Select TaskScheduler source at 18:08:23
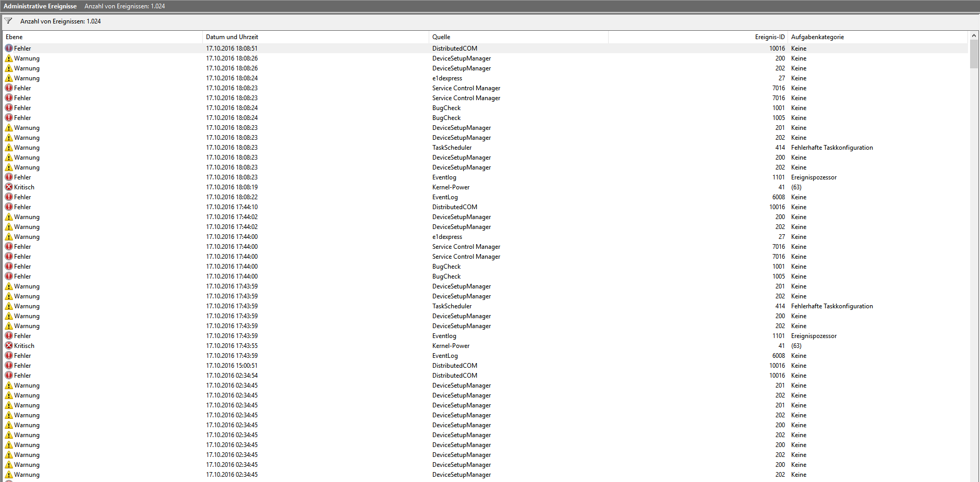 point(452,147)
